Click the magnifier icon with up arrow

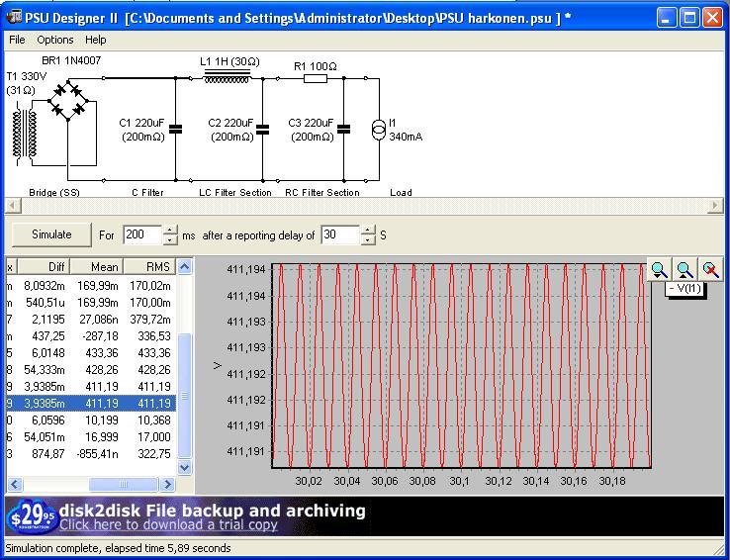[x=684, y=270]
